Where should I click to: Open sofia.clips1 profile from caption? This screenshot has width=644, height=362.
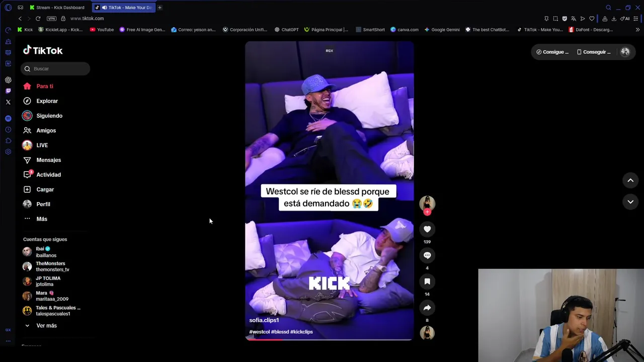coord(264,320)
